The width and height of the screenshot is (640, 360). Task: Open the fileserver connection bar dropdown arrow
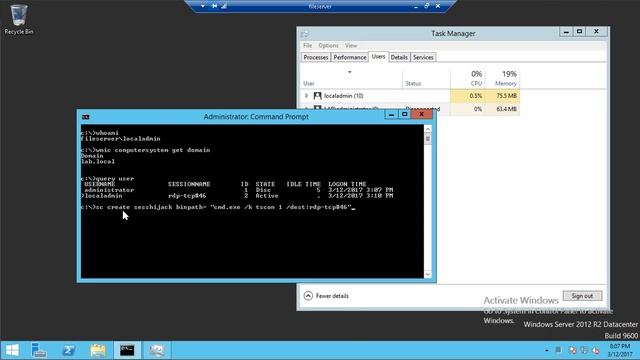pyautogui.click(x=203, y=6)
